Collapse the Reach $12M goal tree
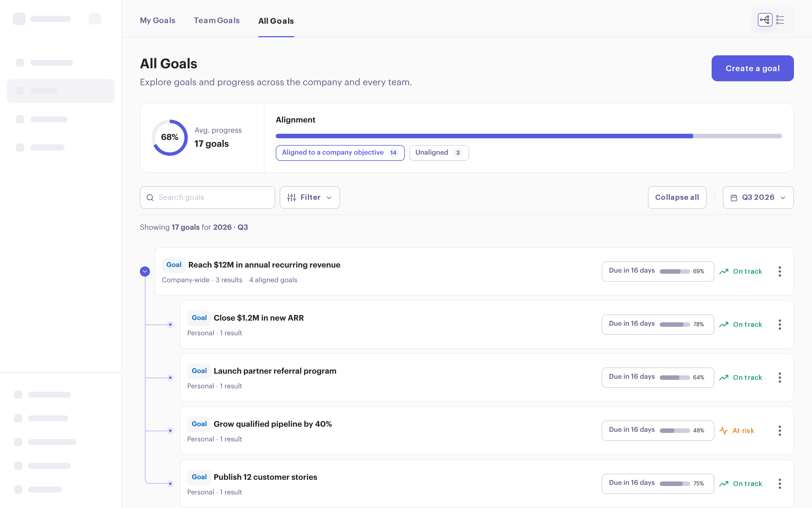The height and width of the screenshot is (508, 812). click(x=145, y=271)
